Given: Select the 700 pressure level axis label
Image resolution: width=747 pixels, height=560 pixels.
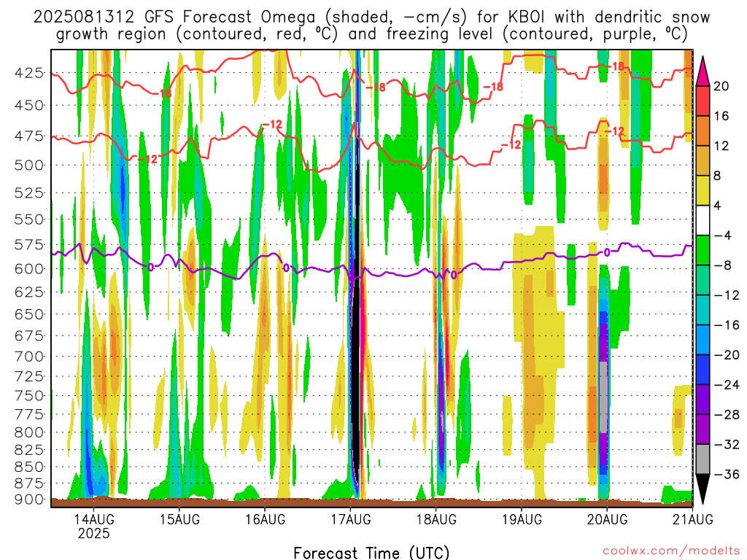Looking at the screenshot, I should [29, 356].
